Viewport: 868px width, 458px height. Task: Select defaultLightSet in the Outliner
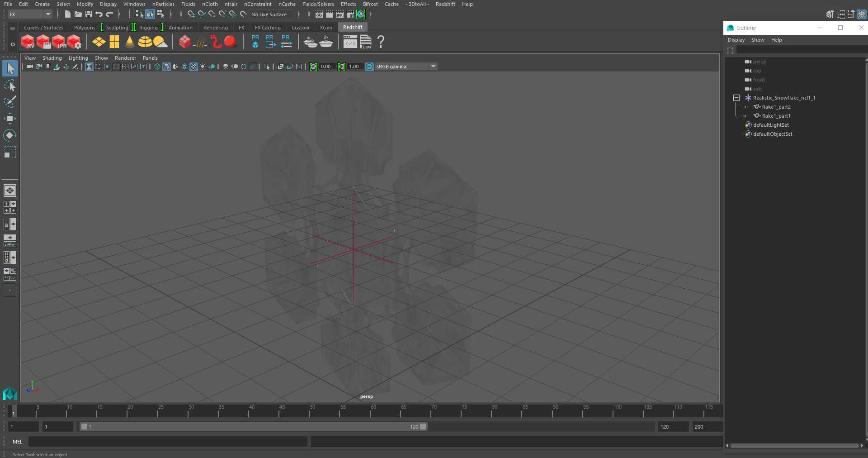[x=771, y=125]
